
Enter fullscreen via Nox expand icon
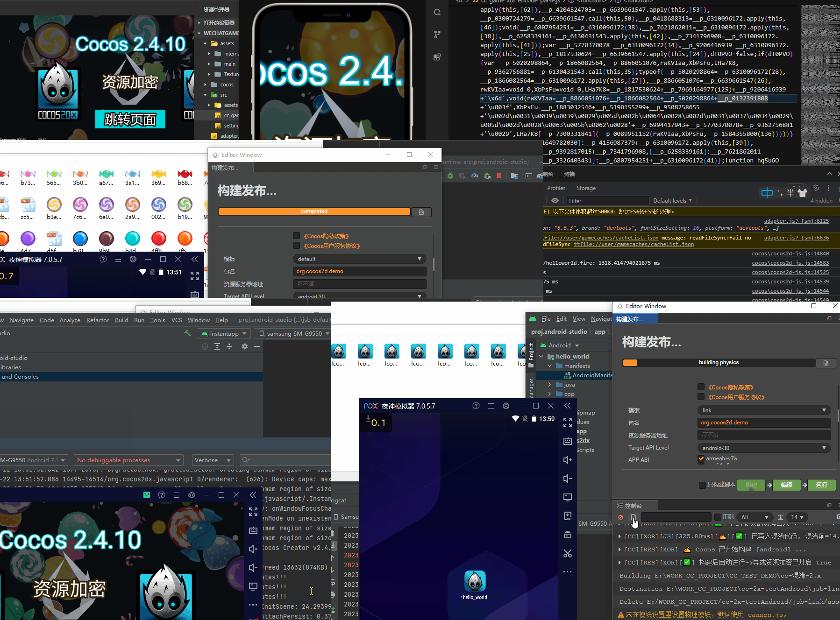[567, 423]
